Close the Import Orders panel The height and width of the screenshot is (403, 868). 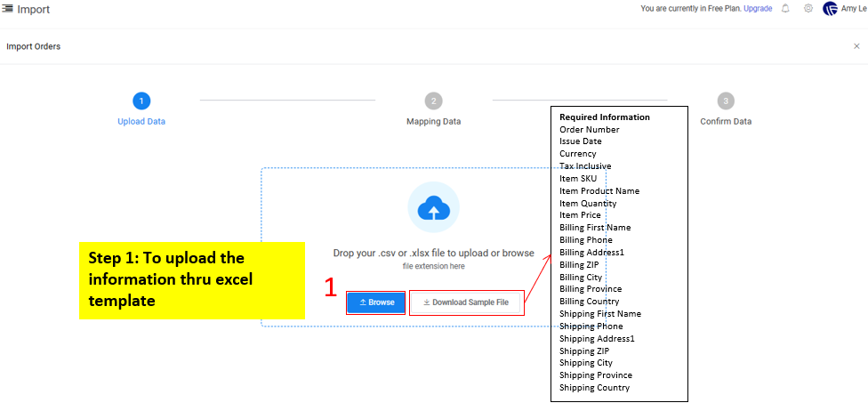click(856, 46)
